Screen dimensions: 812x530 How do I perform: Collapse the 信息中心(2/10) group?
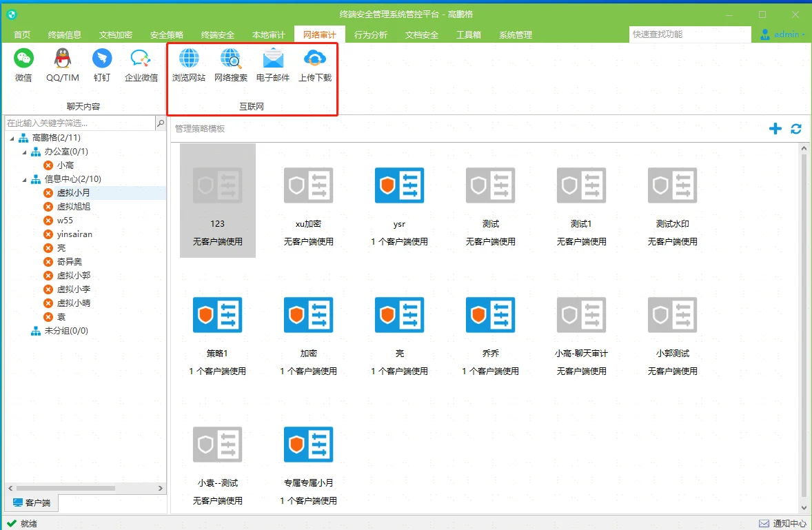point(24,180)
